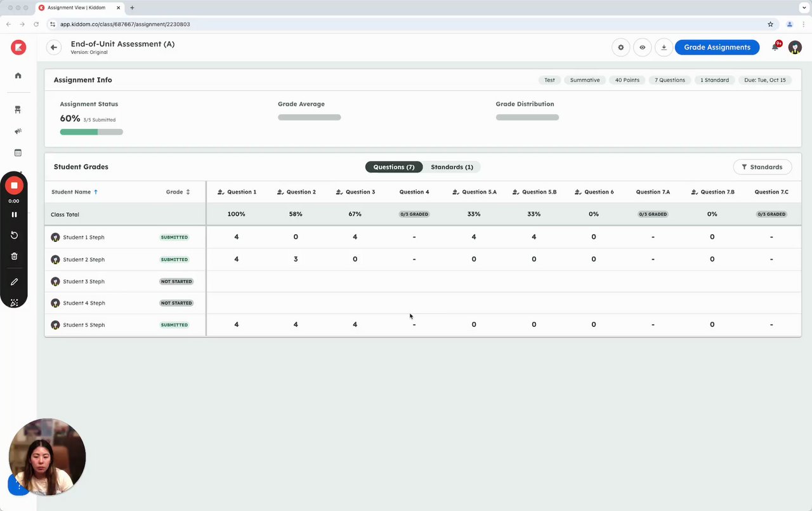Open the calendar icon in sidebar
The height and width of the screenshot is (511, 812).
pyautogui.click(x=18, y=153)
